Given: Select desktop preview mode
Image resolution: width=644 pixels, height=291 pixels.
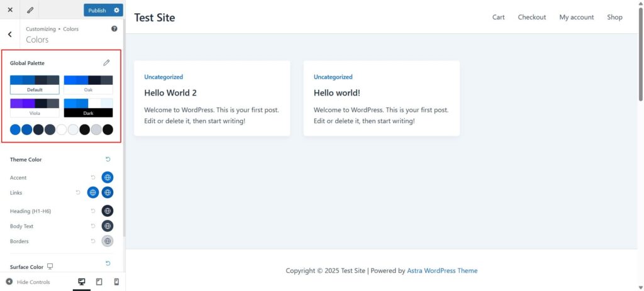Looking at the screenshot, I should (81, 282).
